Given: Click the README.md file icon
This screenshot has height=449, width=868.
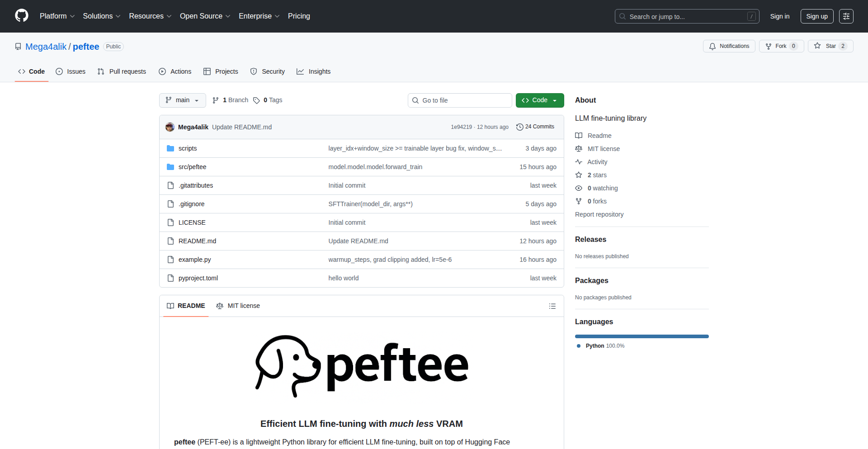Looking at the screenshot, I should click(170, 241).
